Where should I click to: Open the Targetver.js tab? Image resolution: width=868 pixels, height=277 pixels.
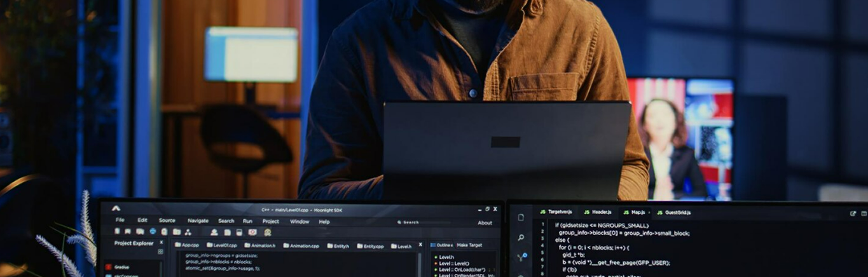click(556, 212)
